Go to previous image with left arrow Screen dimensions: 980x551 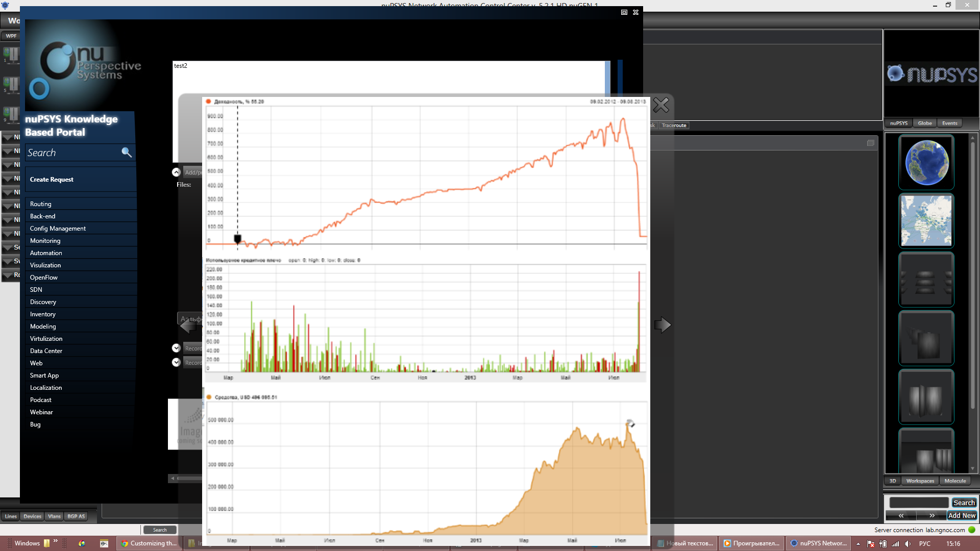[x=187, y=324]
